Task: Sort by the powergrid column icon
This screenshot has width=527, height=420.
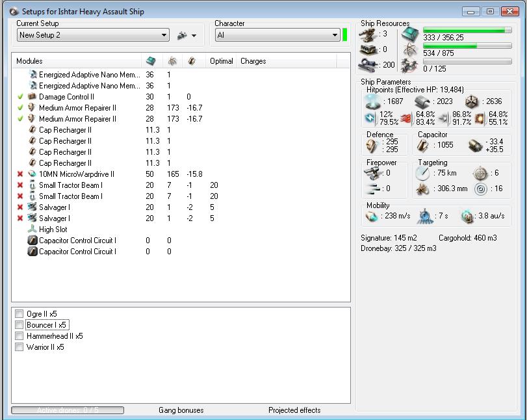Action: coord(172,61)
